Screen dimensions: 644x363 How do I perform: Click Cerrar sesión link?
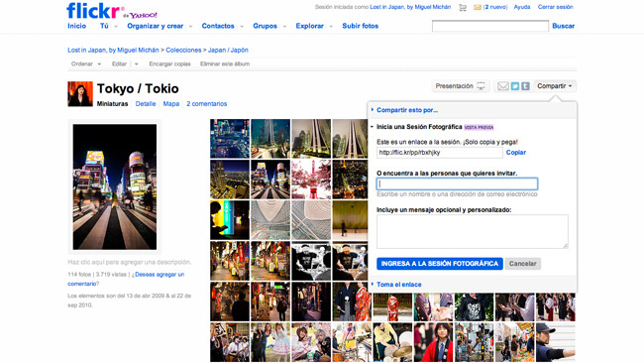tap(555, 7)
